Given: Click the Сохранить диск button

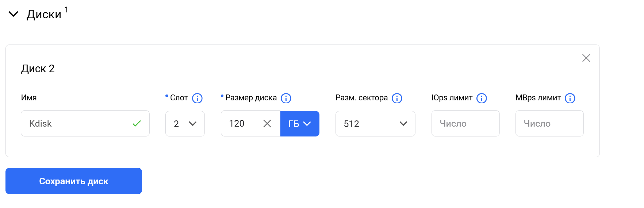Looking at the screenshot, I should pos(74,181).
